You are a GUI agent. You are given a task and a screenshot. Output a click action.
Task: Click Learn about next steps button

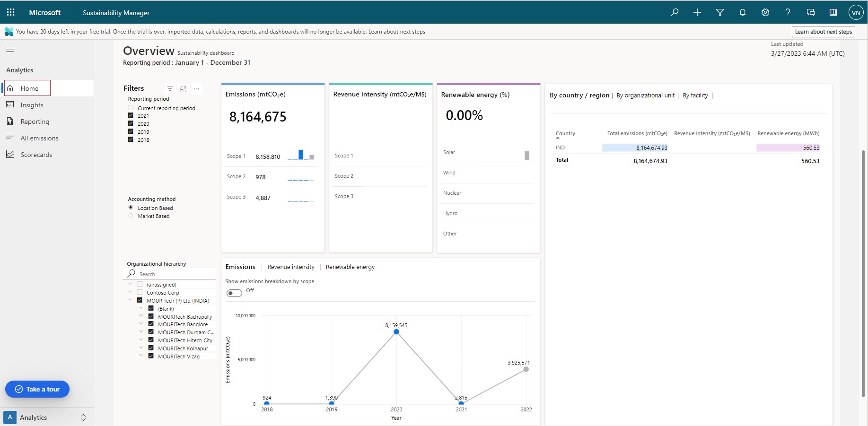pos(823,32)
